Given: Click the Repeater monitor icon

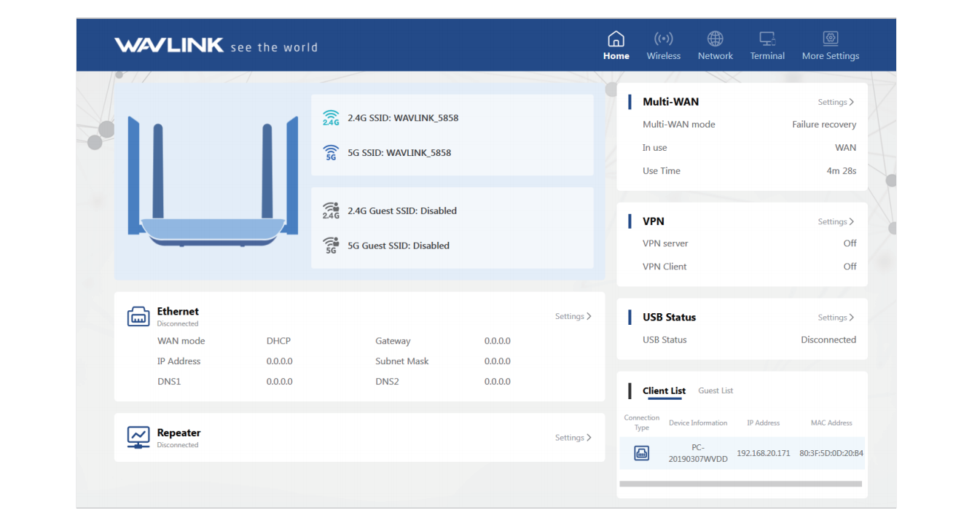Looking at the screenshot, I should tap(138, 437).
